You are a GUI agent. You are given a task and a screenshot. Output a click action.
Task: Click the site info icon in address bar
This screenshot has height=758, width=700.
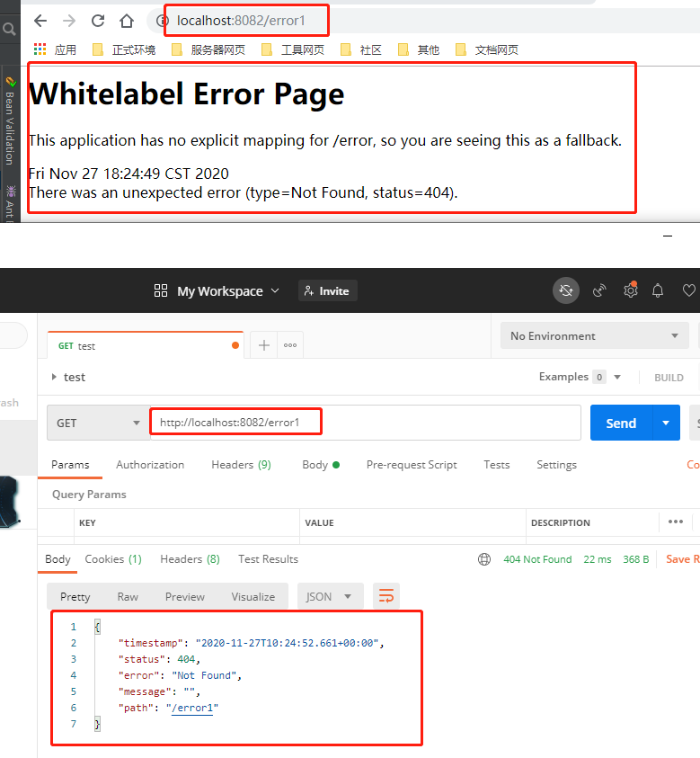point(163,21)
